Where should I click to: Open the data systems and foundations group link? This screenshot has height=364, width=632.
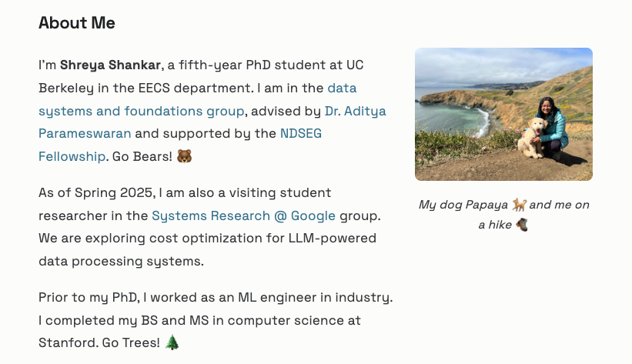pos(142,111)
